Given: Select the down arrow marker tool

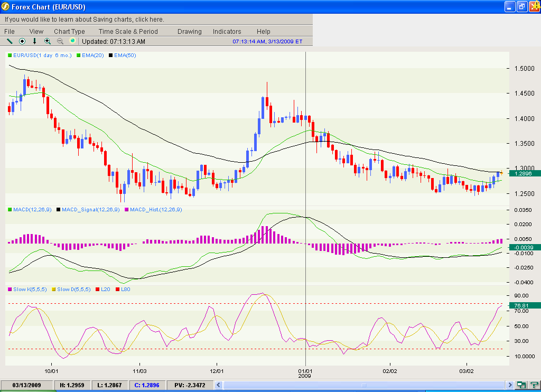Looking at the screenshot, I should click(x=34, y=41).
